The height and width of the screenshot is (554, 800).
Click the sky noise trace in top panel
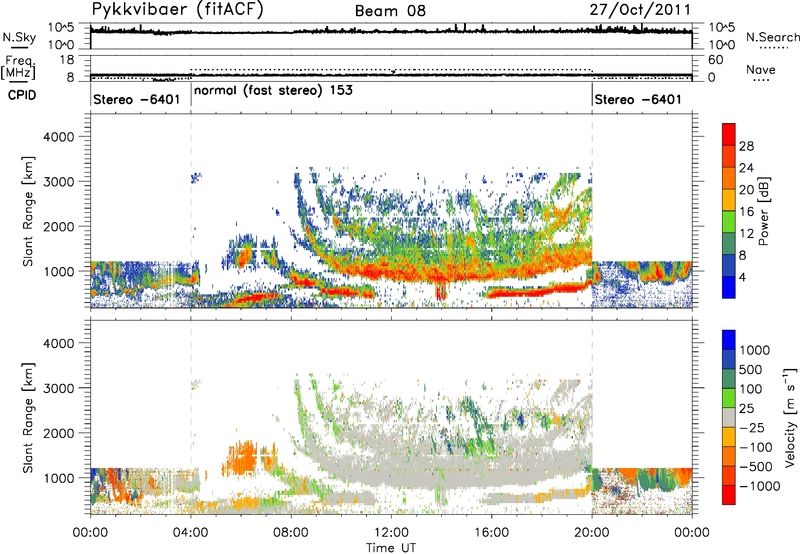391,32
